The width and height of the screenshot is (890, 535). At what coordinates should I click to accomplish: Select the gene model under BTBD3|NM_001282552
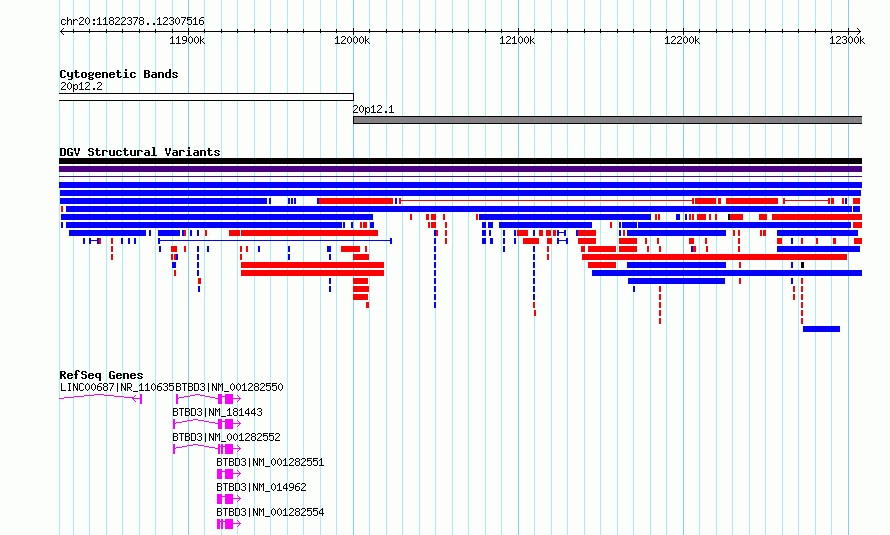click(207, 449)
